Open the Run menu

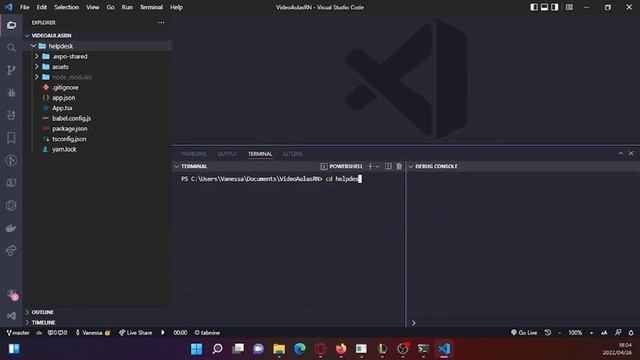pos(127,7)
